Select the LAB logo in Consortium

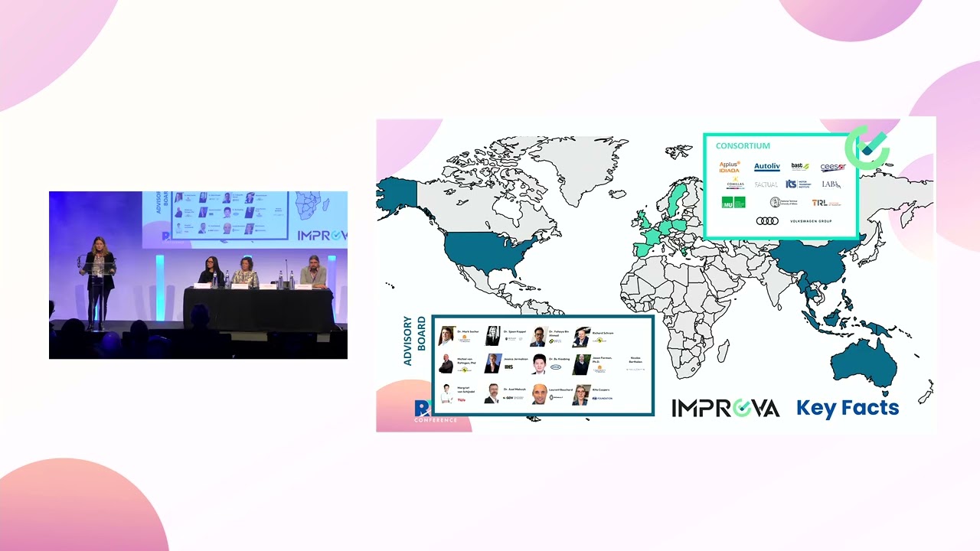coord(831,184)
